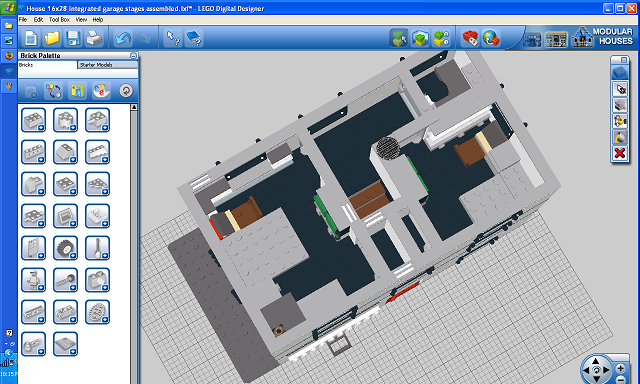Collapse the Brick Palette panel
This screenshot has height=384, width=640.
tap(133, 55)
